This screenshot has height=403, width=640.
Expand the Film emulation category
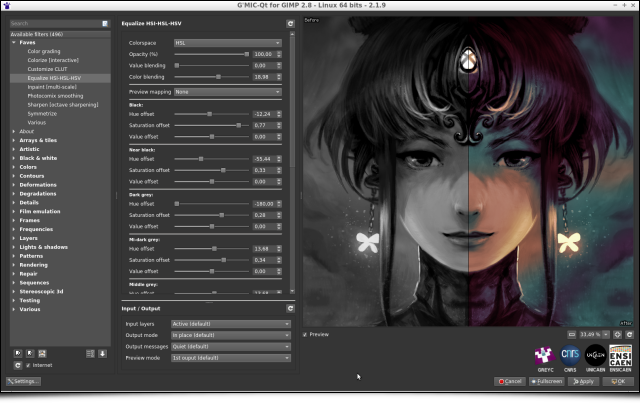[14, 212]
